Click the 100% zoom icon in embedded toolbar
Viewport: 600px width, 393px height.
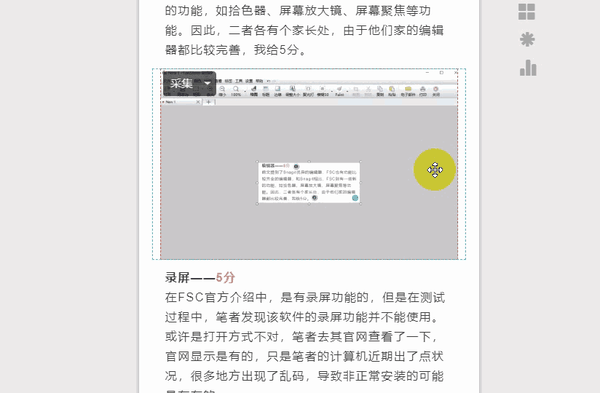236,91
